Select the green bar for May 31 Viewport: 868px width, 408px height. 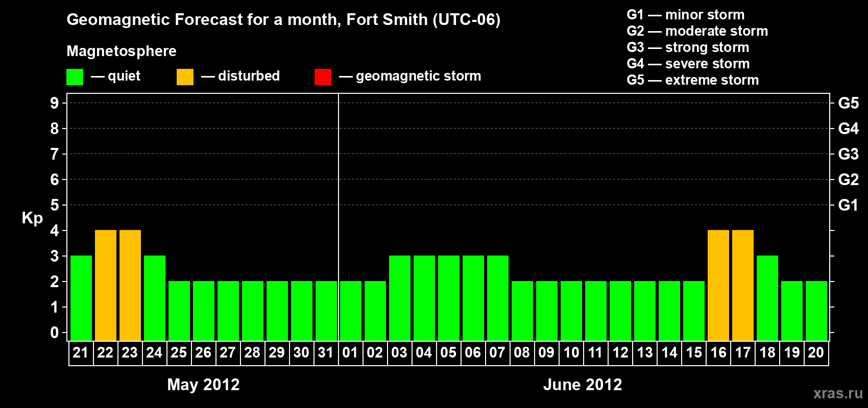[326, 311]
